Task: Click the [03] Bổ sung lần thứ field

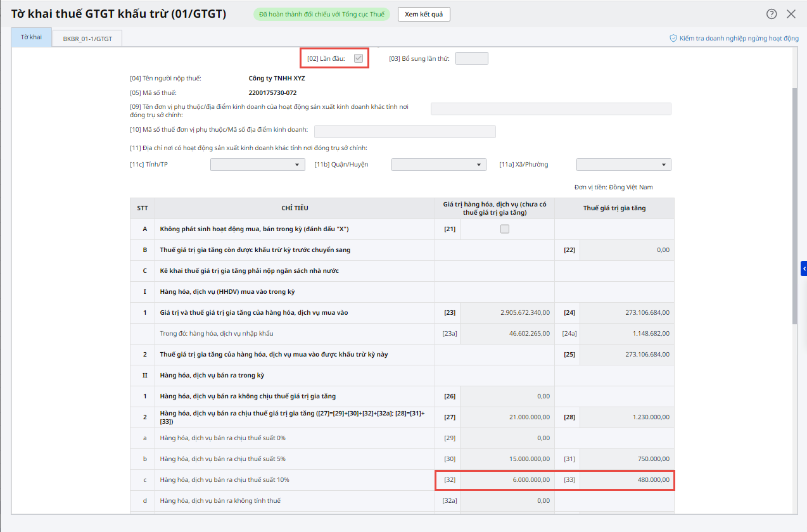Action: tap(472, 59)
